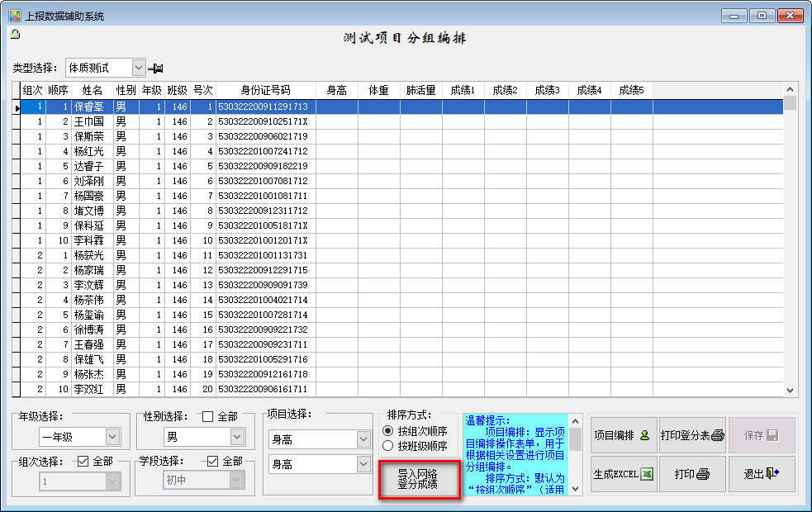Click 导入网络登分成绩 button

point(419,479)
